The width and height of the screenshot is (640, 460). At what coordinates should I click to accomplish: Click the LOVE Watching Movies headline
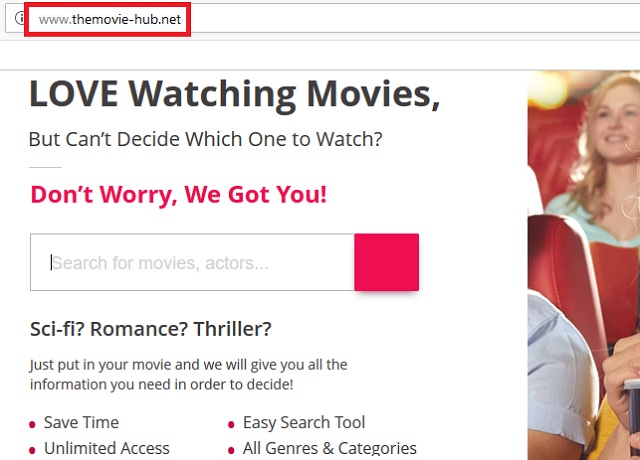tap(235, 95)
